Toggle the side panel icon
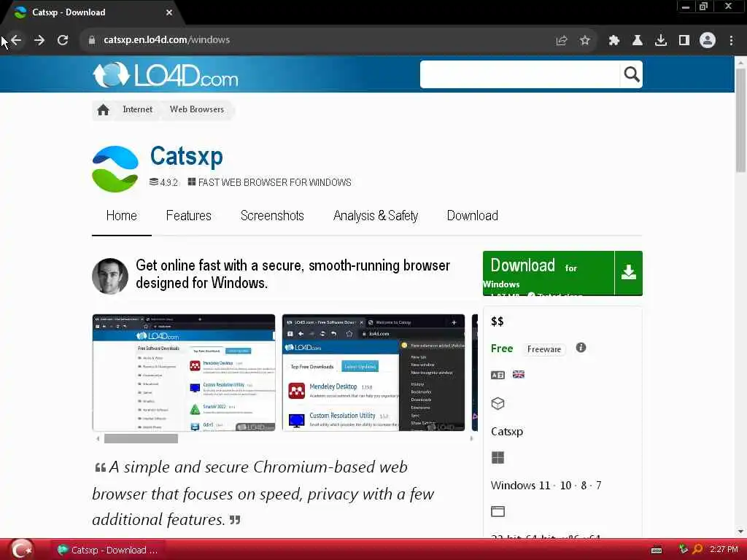Viewport: 747px width, 560px height. (684, 41)
